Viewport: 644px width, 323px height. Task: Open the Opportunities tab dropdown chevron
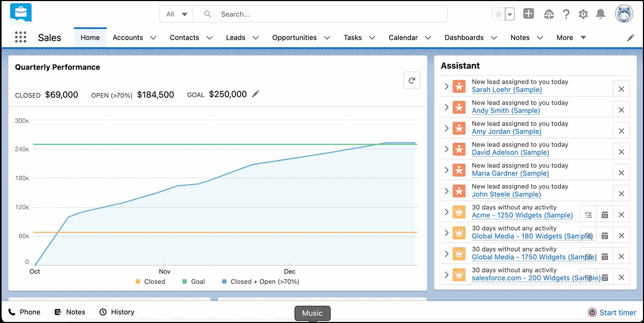327,38
